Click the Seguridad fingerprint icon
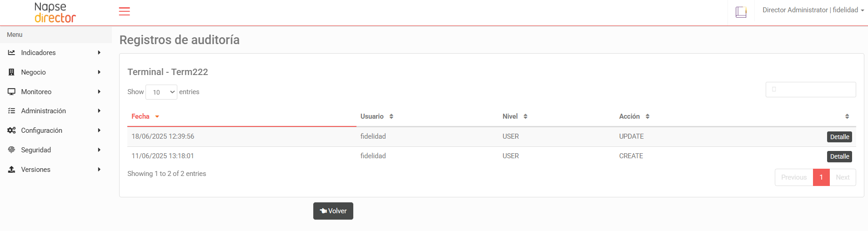The height and width of the screenshot is (231, 868). pos(11,150)
